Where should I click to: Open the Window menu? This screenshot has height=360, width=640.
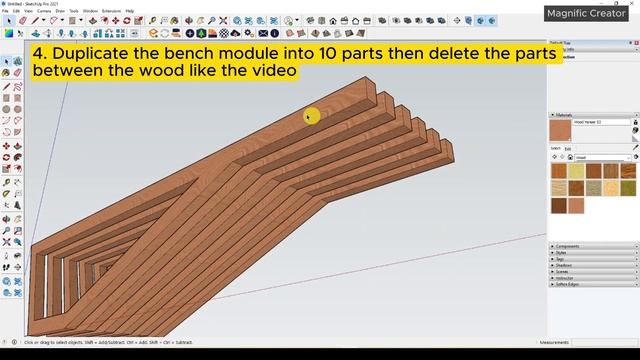[90, 11]
